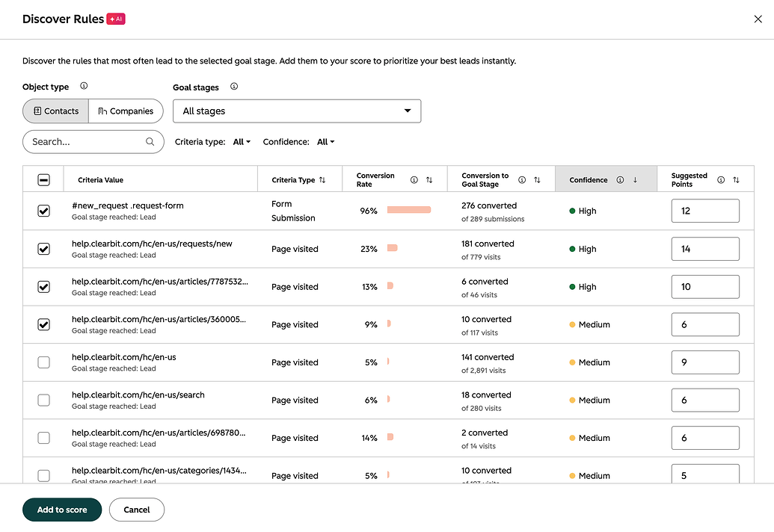This screenshot has height=532, width=774.
Task: Open the Object type info tooltip icon
Action: [x=84, y=86]
